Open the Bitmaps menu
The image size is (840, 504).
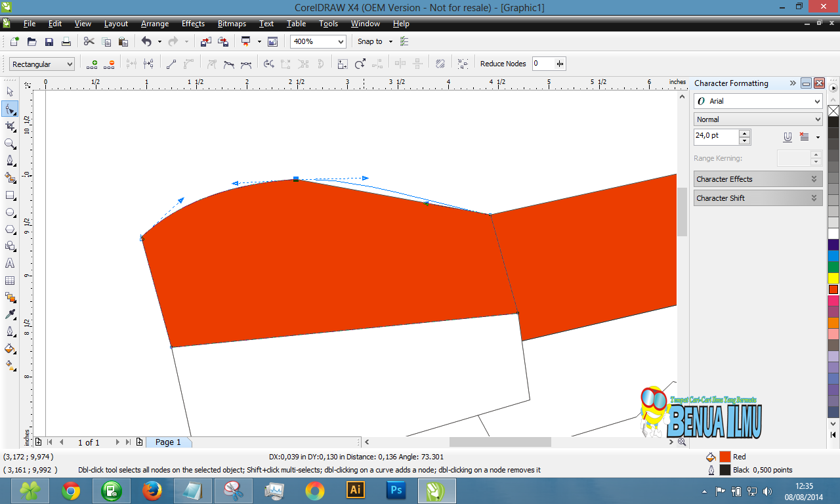pos(232,24)
